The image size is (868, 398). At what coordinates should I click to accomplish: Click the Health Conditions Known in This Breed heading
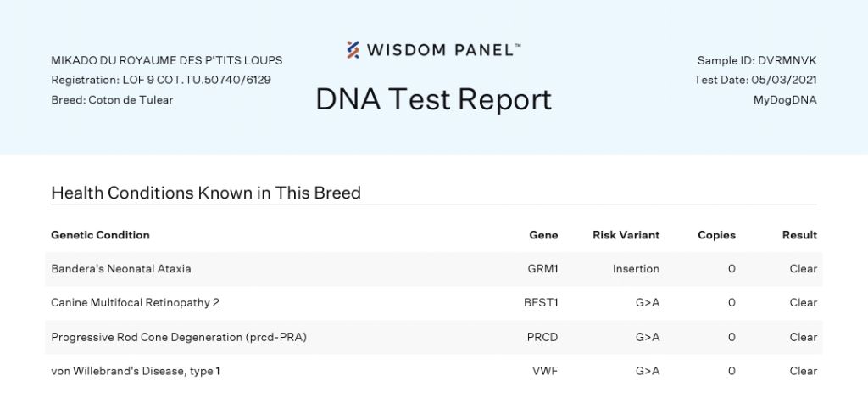[x=206, y=193]
